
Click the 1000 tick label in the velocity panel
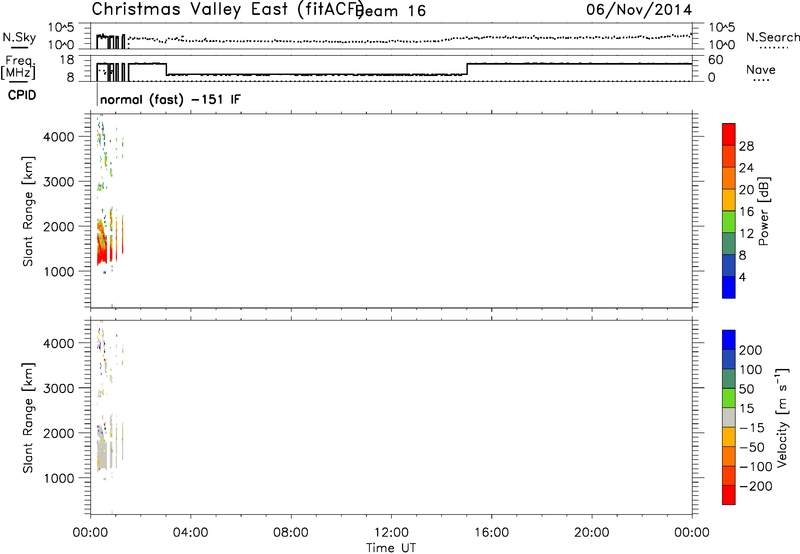tap(59, 478)
